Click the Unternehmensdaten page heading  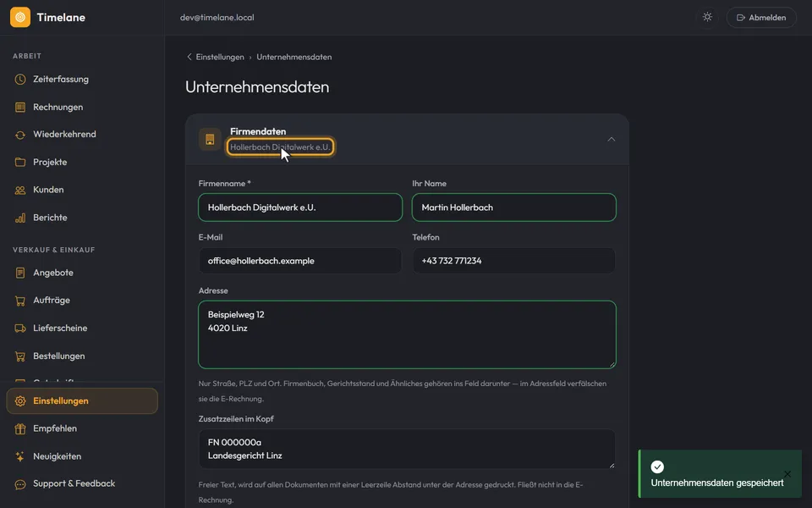click(257, 87)
